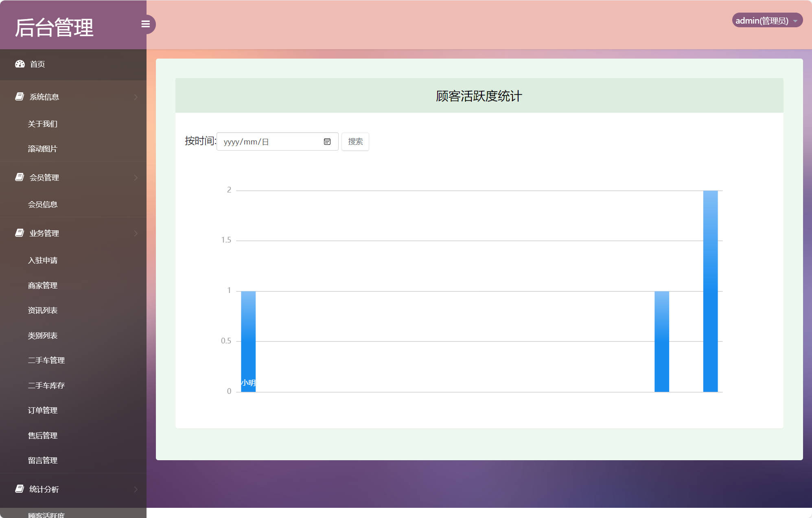Screen dimensions: 812x518
Task: Click the yyyy/mm/日 date input field
Action: [x=269, y=141]
